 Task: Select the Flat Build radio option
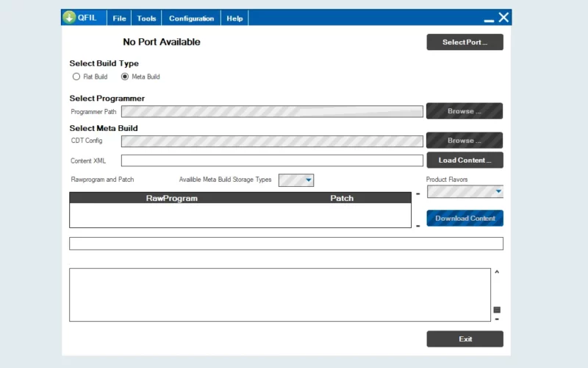pyautogui.click(x=76, y=77)
